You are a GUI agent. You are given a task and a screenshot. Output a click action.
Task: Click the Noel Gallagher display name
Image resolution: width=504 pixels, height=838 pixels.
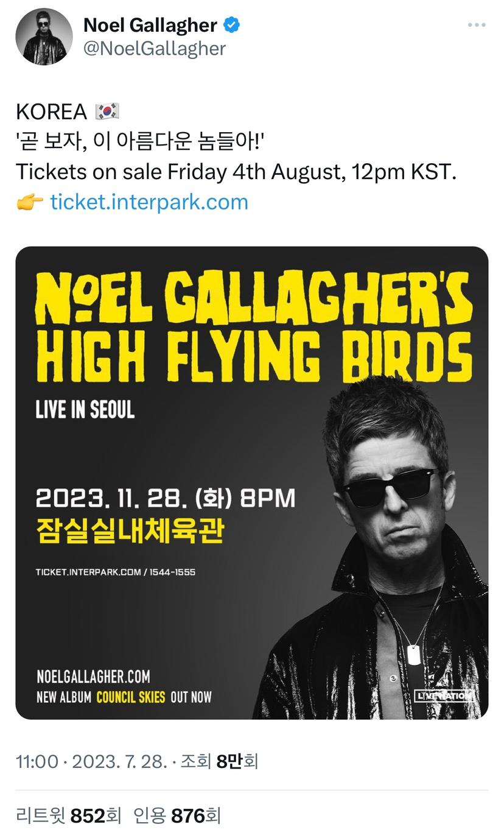tap(150, 25)
